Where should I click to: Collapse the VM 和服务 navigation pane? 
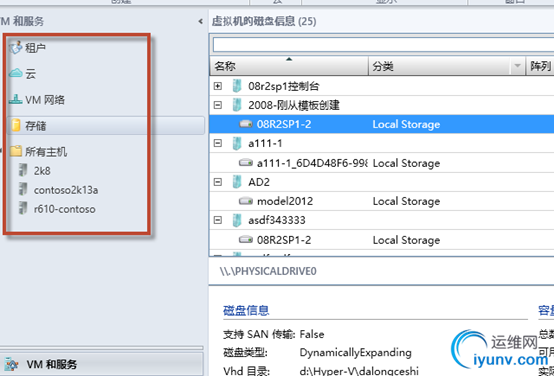[200, 22]
